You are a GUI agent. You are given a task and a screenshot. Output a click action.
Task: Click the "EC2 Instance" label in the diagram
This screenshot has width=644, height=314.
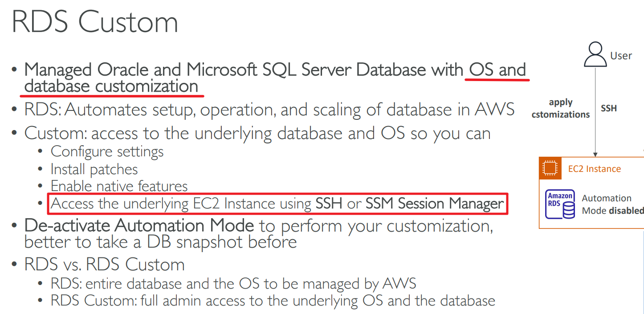point(594,169)
